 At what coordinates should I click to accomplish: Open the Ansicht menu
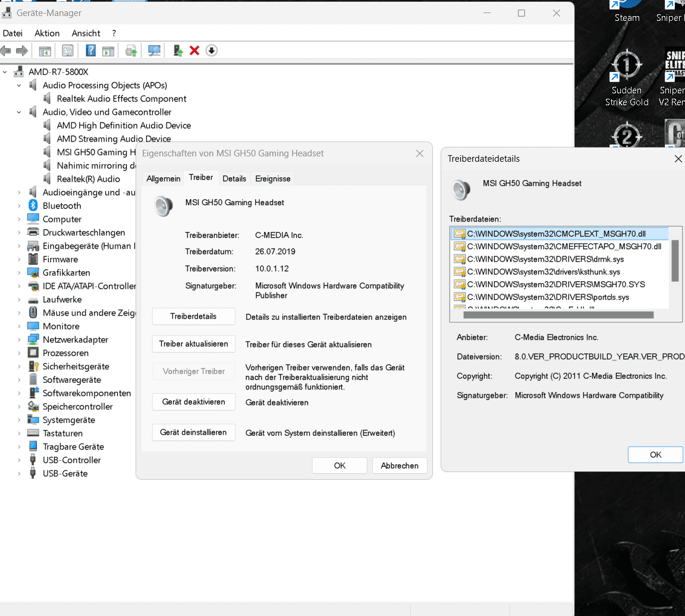[86, 33]
